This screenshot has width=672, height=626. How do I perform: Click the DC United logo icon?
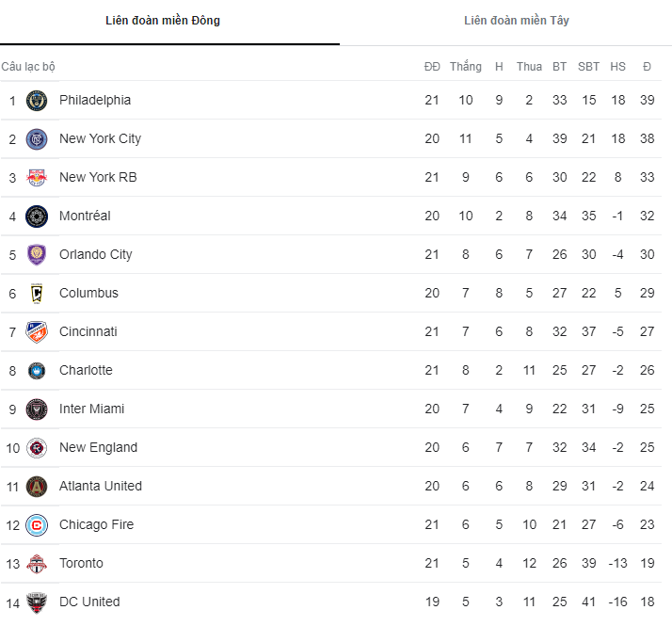click(37, 602)
